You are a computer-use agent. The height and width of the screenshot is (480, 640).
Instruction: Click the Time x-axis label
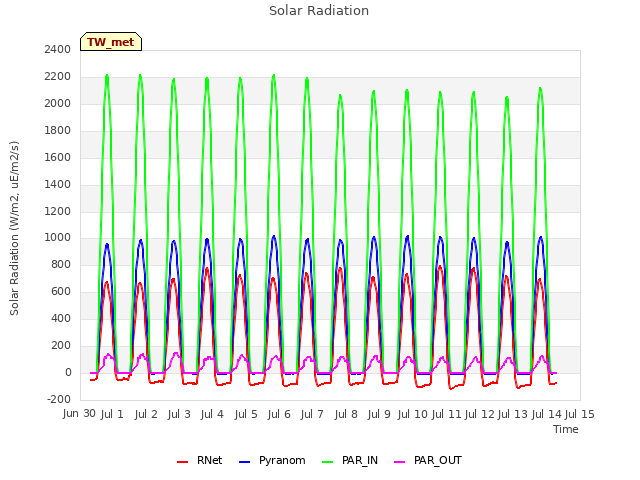566,429
